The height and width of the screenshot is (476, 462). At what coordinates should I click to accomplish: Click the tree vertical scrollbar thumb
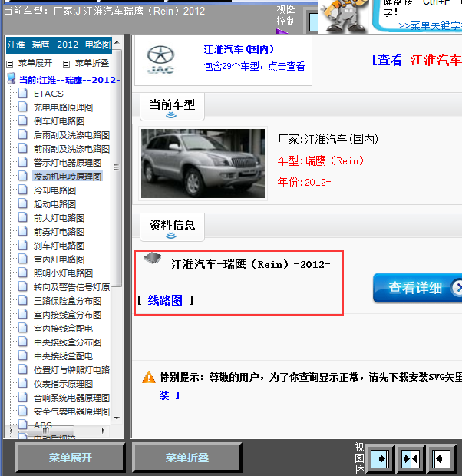click(116, 168)
